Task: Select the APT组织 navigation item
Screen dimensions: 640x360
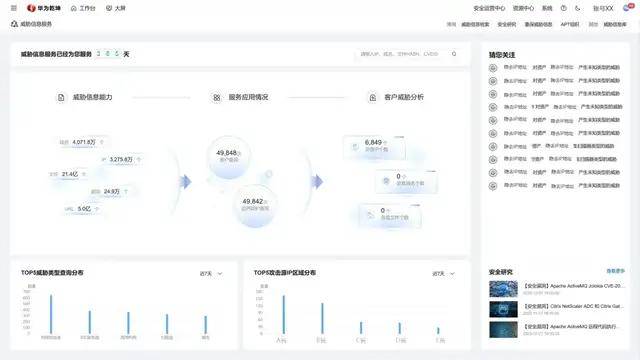Action: [570, 24]
